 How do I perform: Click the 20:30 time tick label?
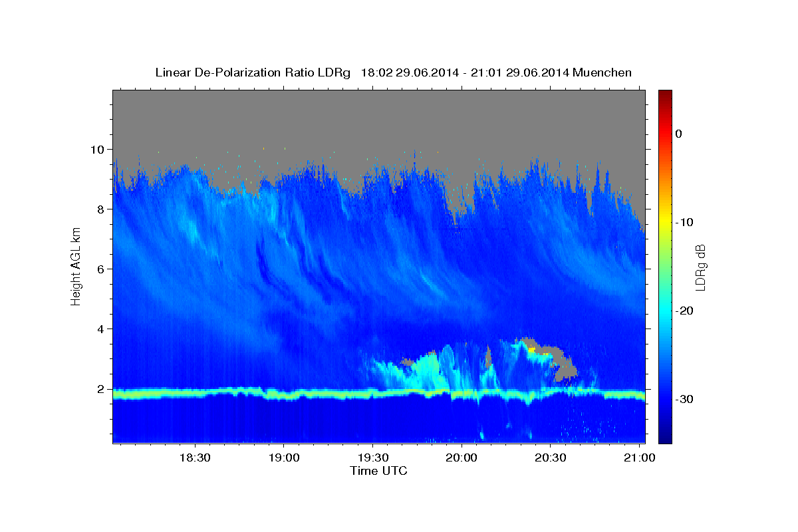coord(551,458)
